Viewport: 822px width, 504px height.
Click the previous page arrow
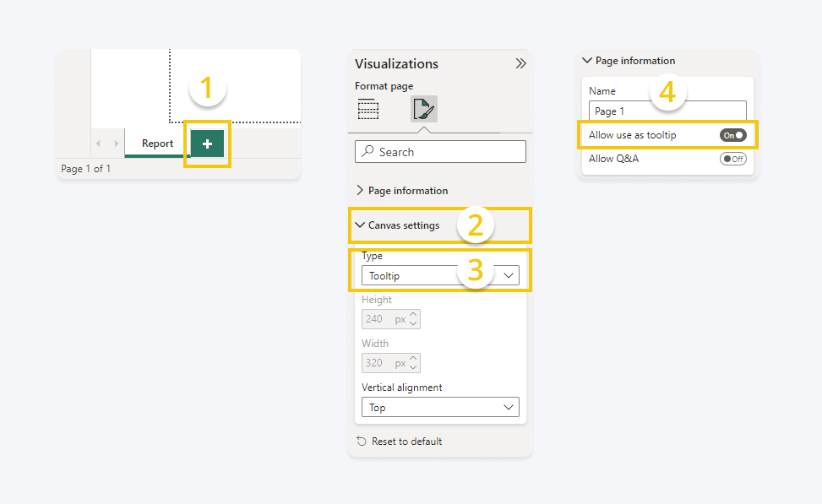point(98,144)
